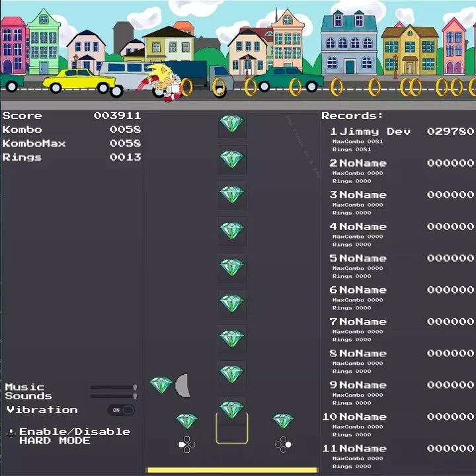476x476 pixels.
Task: Click the Sounds label
Action: [28, 396]
